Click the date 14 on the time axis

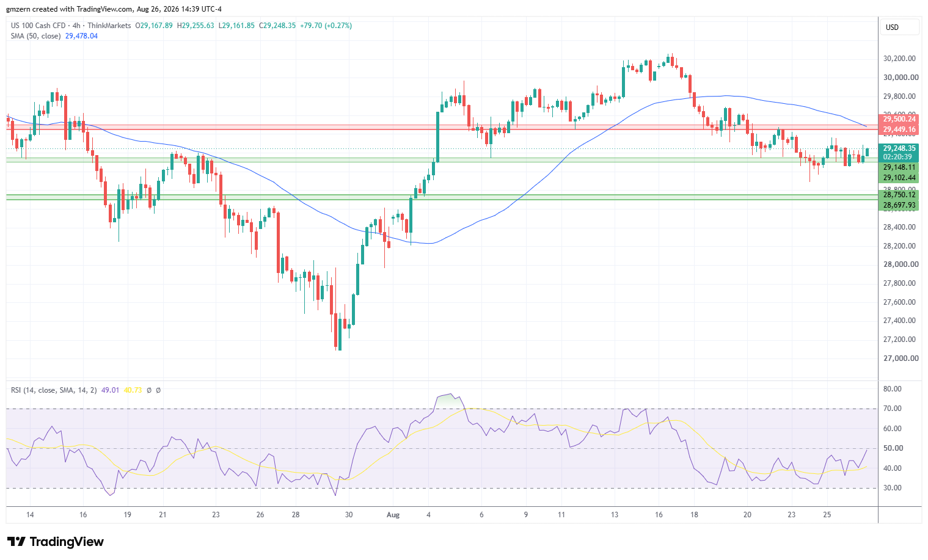click(30, 515)
